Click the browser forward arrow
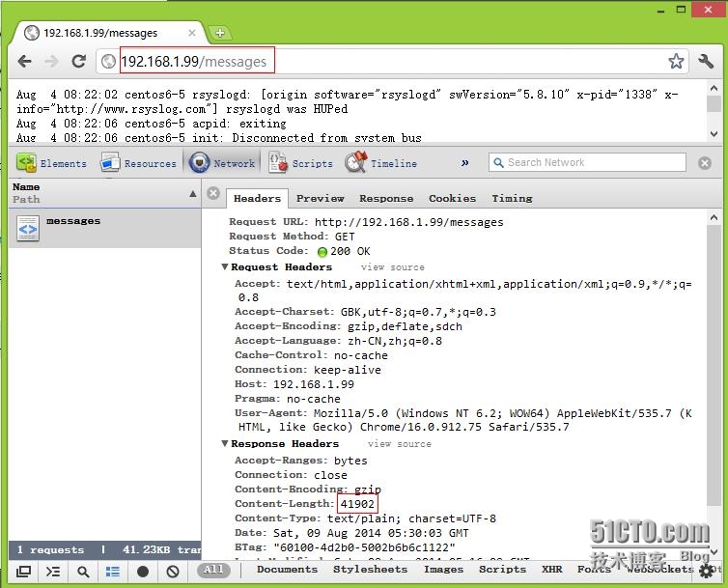728x588 pixels. click(51, 61)
